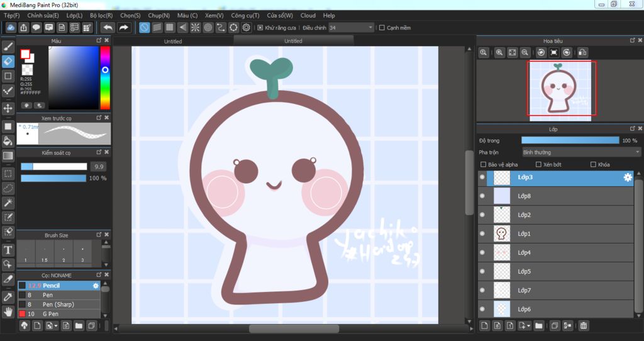Open the Chỉnh sửa(E) menu

pos(43,15)
